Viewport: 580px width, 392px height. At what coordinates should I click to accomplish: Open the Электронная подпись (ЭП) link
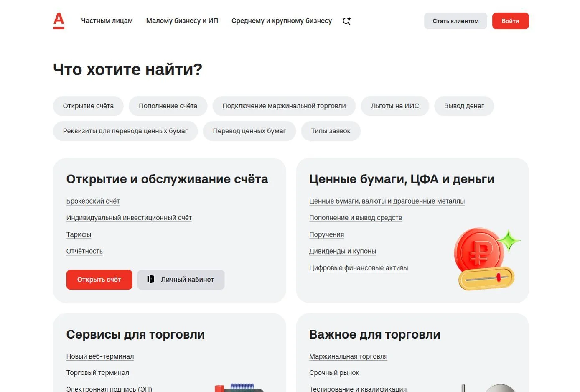[109, 389]
